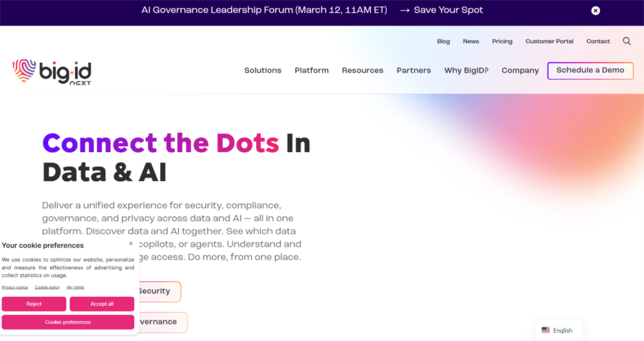Open the Cookie preferences settings button
Screen dimensions: 644x341
click(x=67, y=322)
